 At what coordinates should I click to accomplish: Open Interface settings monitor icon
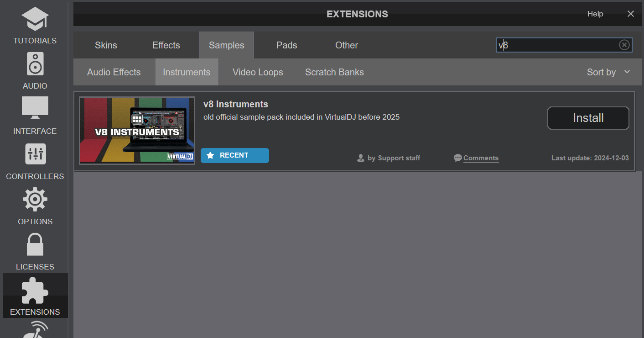(x=35, y=108)
